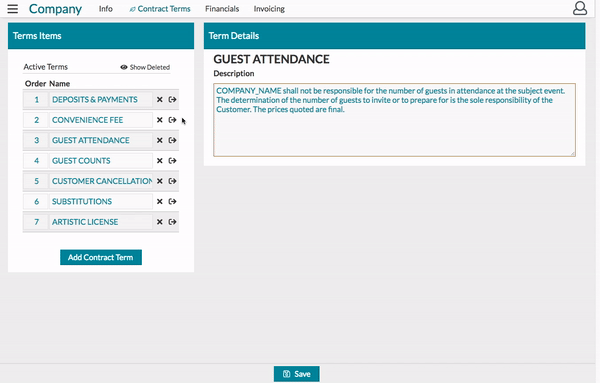Go to the Info tab
Viewport: 600px width, 383px height.
tap(106, 9)
